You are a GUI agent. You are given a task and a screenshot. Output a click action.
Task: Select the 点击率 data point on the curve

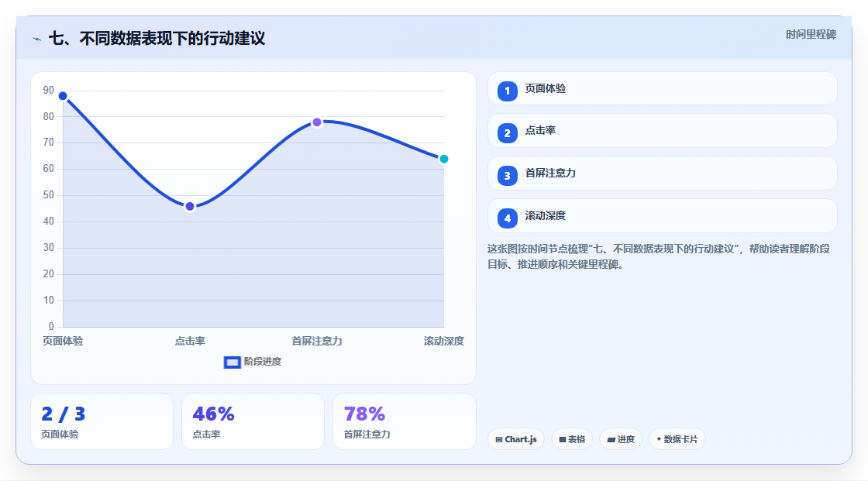point(190,207)
